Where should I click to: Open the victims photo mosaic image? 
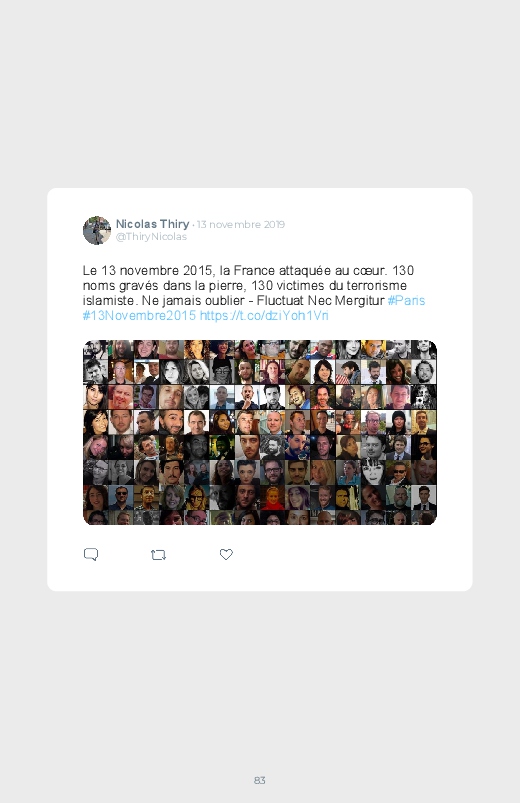tap(260, 432)
